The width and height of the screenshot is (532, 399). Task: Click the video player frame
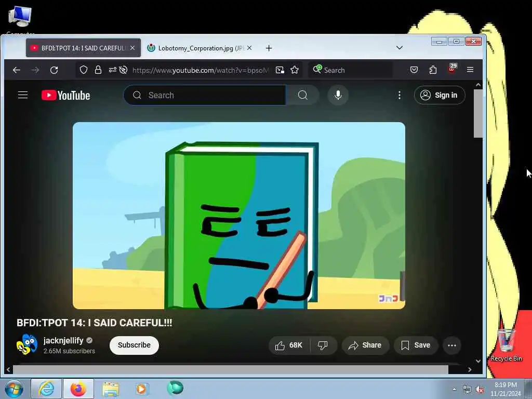pos(239,216)
